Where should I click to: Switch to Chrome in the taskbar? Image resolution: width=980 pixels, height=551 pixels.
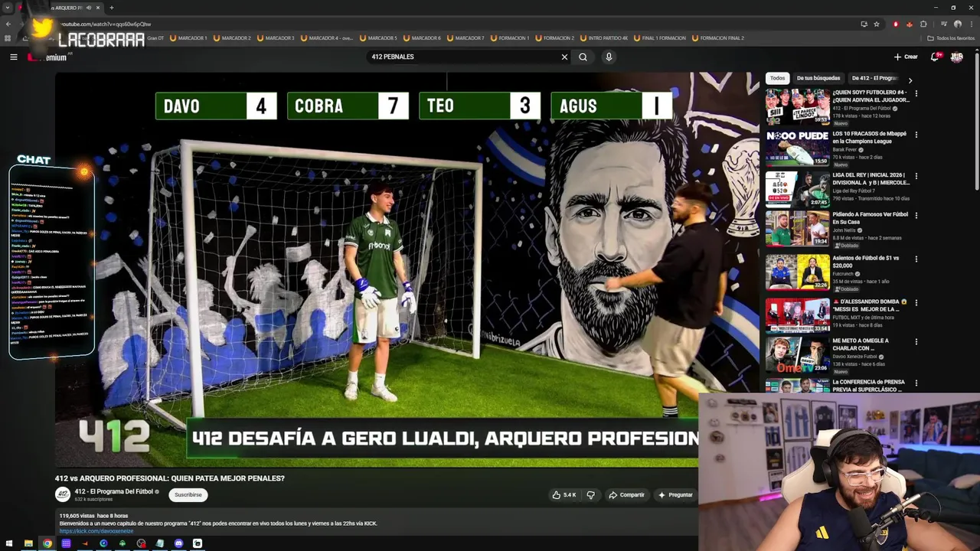(47, 543)
